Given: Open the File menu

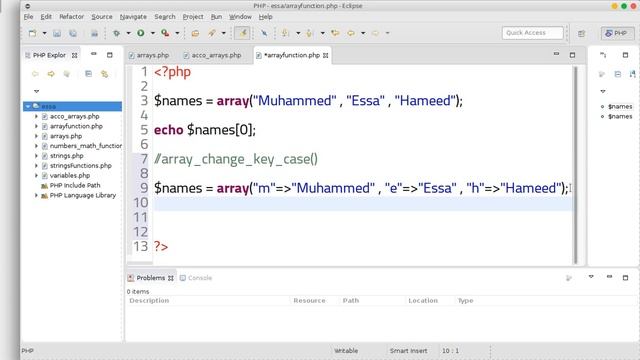Looking at the screenshot, I should coord(29,17).
